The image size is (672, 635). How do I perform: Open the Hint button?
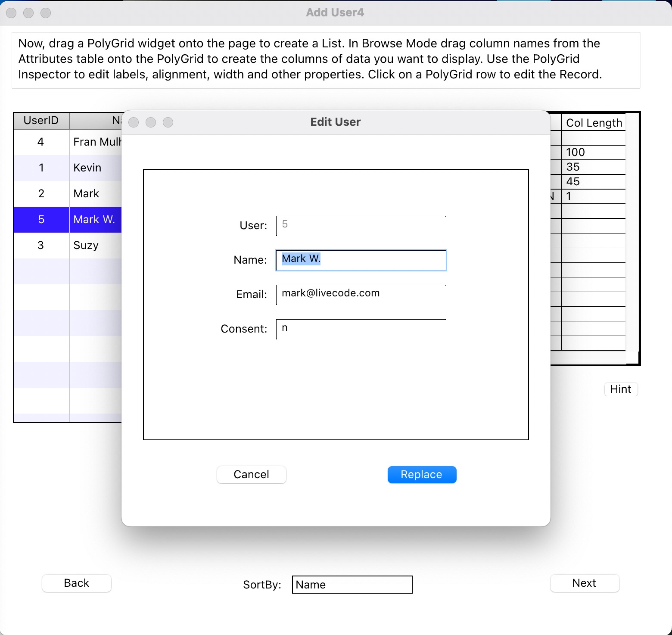click(620, 389)
